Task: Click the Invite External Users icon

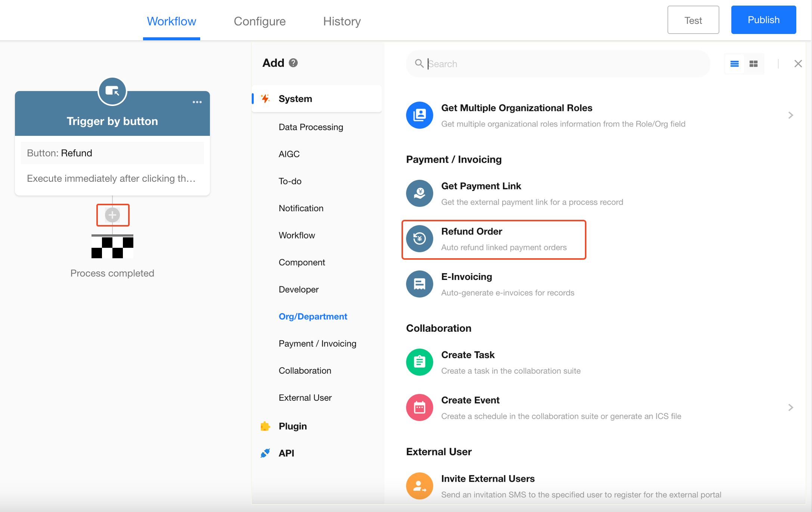Action: [419, 486]
